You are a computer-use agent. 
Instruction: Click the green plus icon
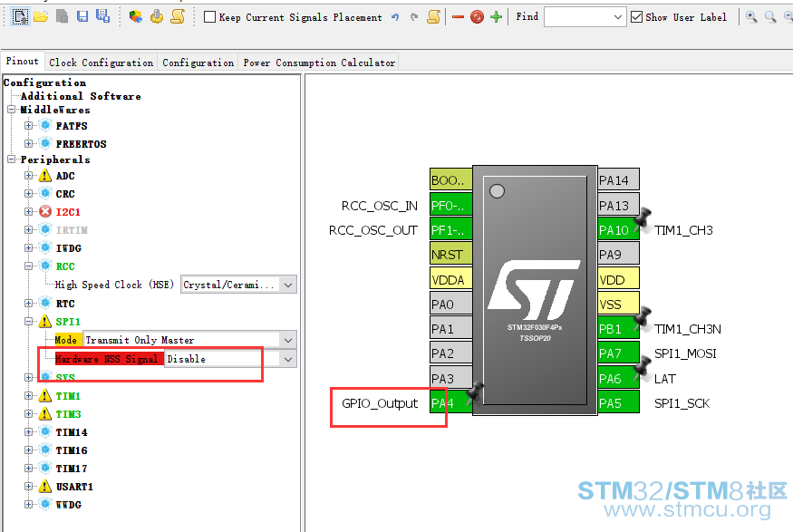tap(496, 17)
